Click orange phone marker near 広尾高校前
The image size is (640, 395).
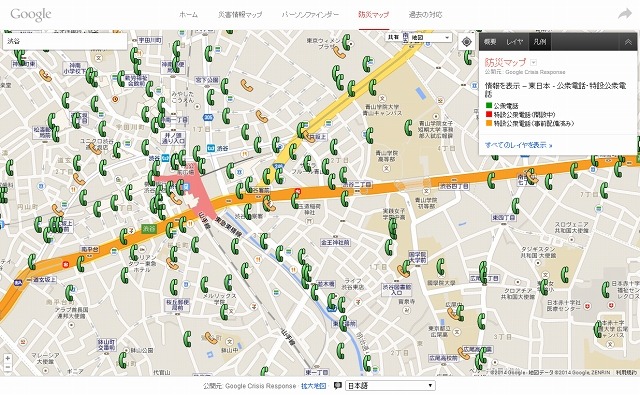464,353
